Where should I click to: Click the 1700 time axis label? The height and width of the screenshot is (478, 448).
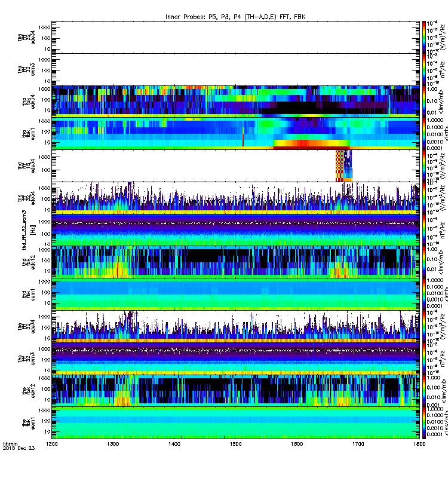[x=358, y=444]
